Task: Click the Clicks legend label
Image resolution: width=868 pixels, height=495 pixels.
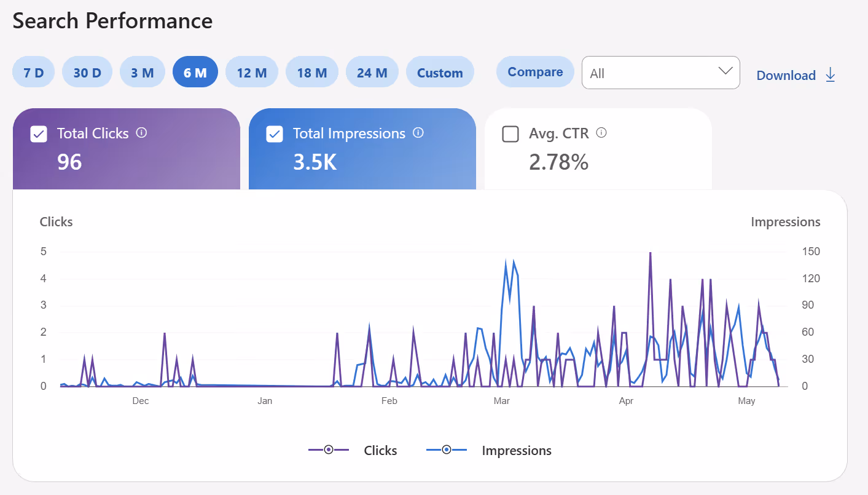Action: click(380, 451)
